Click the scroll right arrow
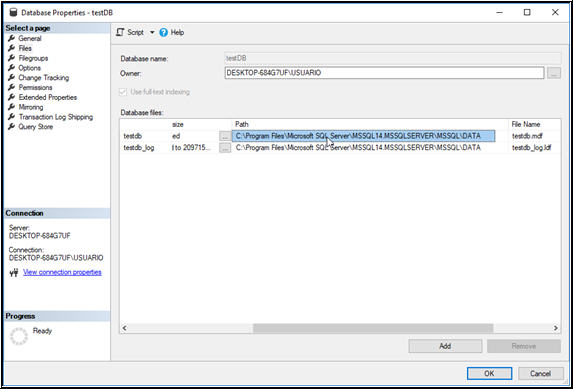The image size is (573, 389). 555,328
